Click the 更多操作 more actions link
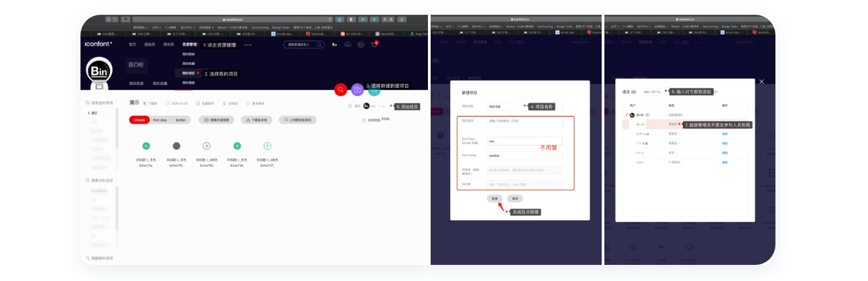Image resolution: width=868 pixels, height=281 pixels. (x=255, y=103)
